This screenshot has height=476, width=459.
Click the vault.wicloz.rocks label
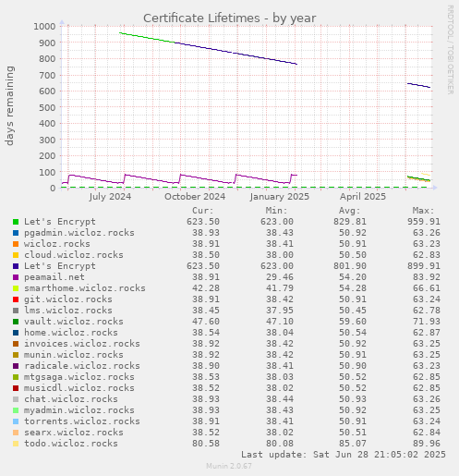coord(74,322)
